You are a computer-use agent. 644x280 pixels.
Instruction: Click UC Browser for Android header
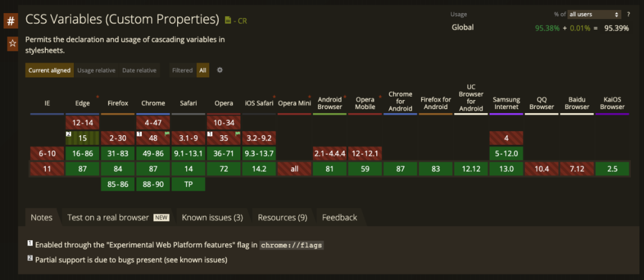point(471,98)
